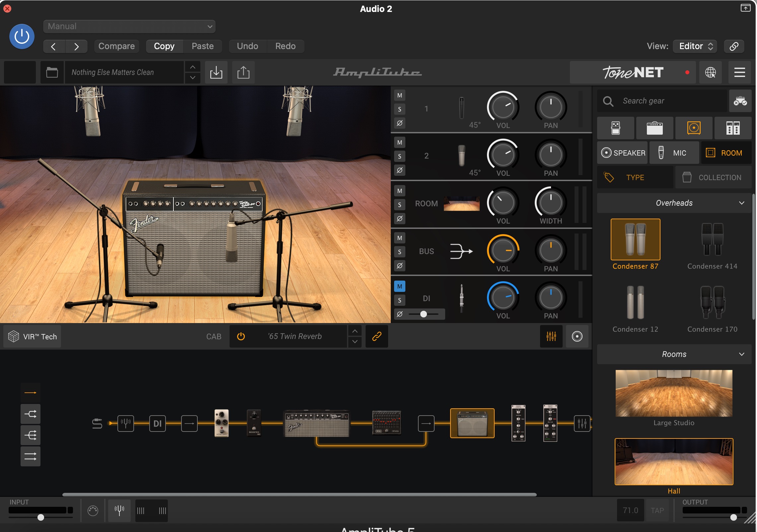
Task: Select the second split signal routing
Action: click(x=31, y=414)
